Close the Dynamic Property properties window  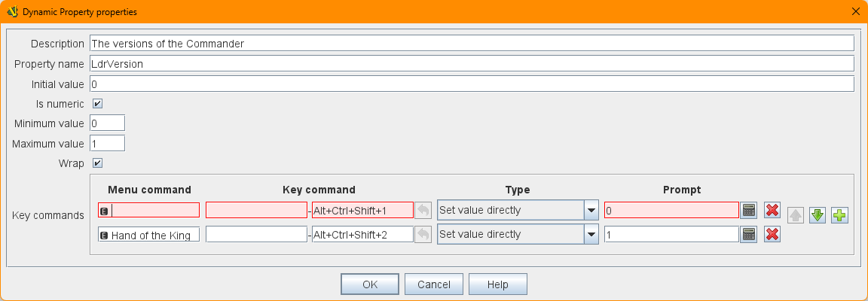[x=854, y=11]
